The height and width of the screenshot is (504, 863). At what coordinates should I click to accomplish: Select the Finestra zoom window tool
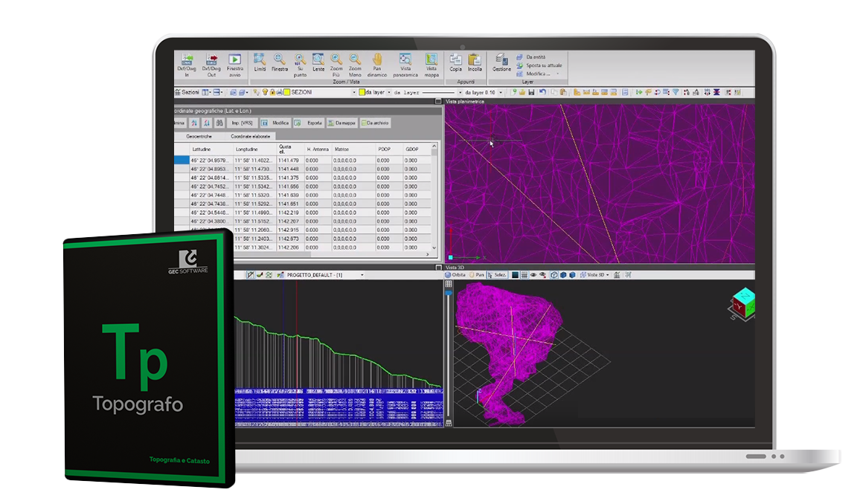(x=280, y=62)
